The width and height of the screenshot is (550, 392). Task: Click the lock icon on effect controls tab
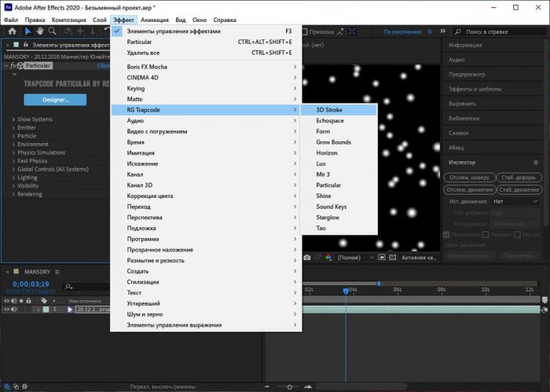coord(26,45)
